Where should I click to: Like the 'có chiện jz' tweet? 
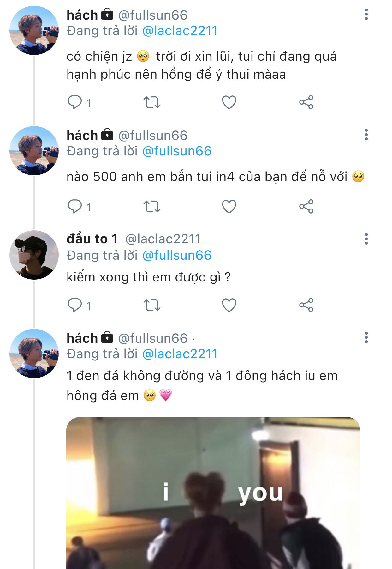(x=229, y=102)
